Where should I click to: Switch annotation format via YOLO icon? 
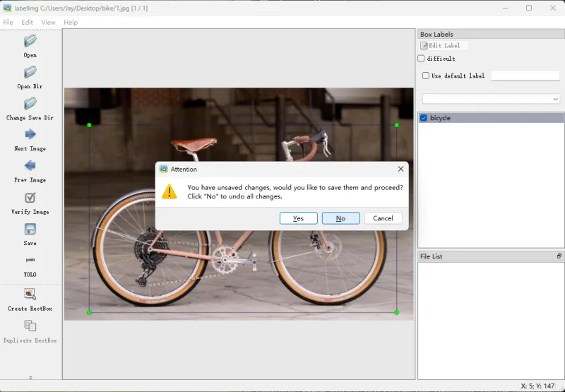pyautogui.click(x=30, y=261)
